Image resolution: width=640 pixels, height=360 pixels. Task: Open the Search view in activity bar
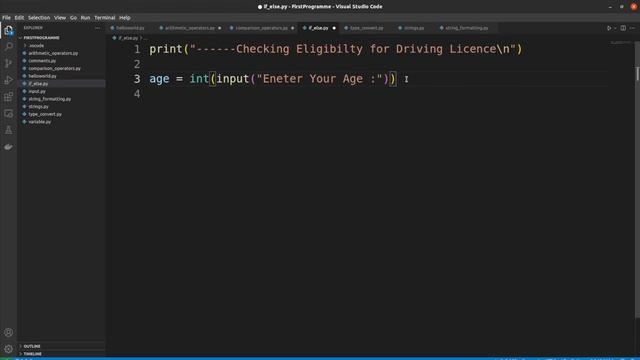coord(8,47)
